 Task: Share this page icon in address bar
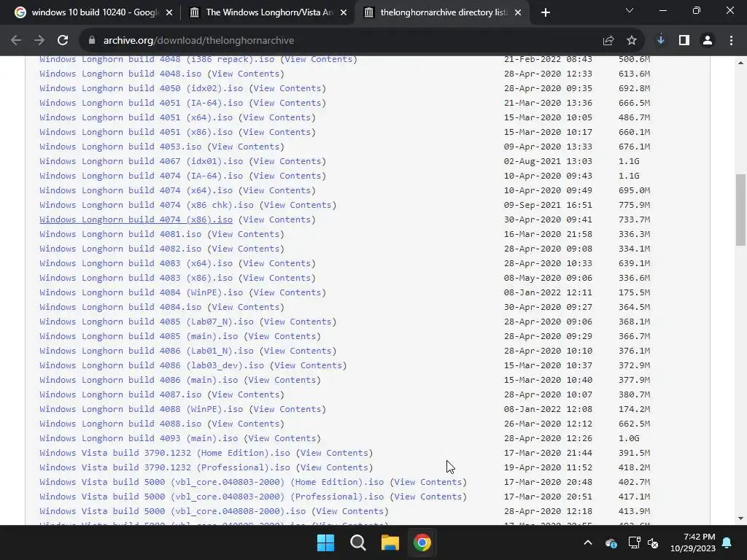[x=608, y=41]
